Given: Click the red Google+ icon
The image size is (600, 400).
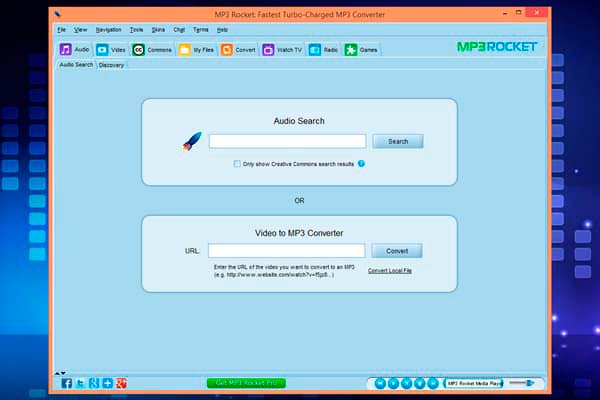Looking at the screenshot, I should [x=122, y=383].
